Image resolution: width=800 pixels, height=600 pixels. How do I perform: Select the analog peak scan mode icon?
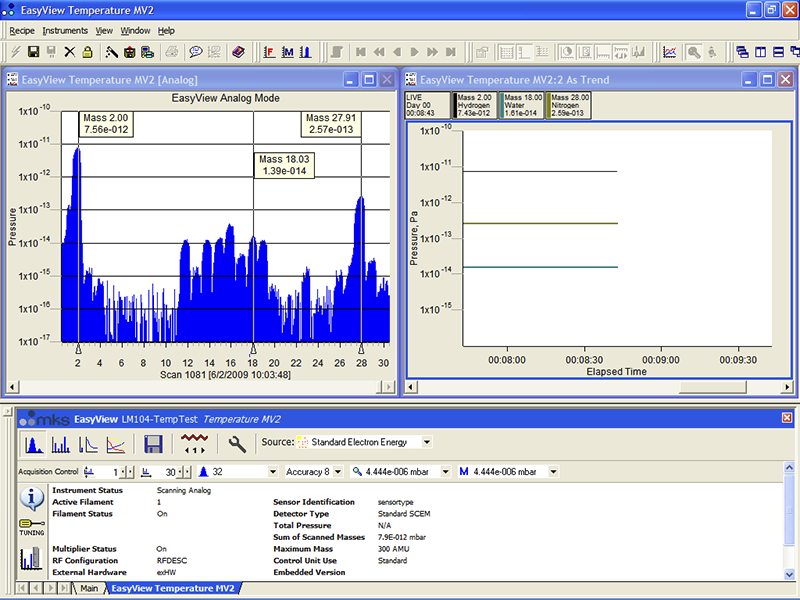(x=32, y=443)
